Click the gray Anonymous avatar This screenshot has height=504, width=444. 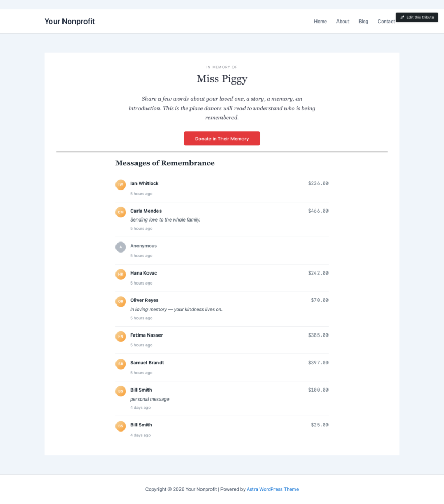(x=121, y=247)
